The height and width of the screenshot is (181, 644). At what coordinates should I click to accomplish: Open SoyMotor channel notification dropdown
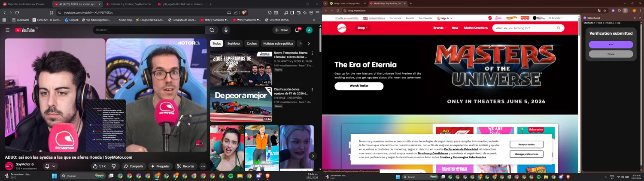click(50, 166)
